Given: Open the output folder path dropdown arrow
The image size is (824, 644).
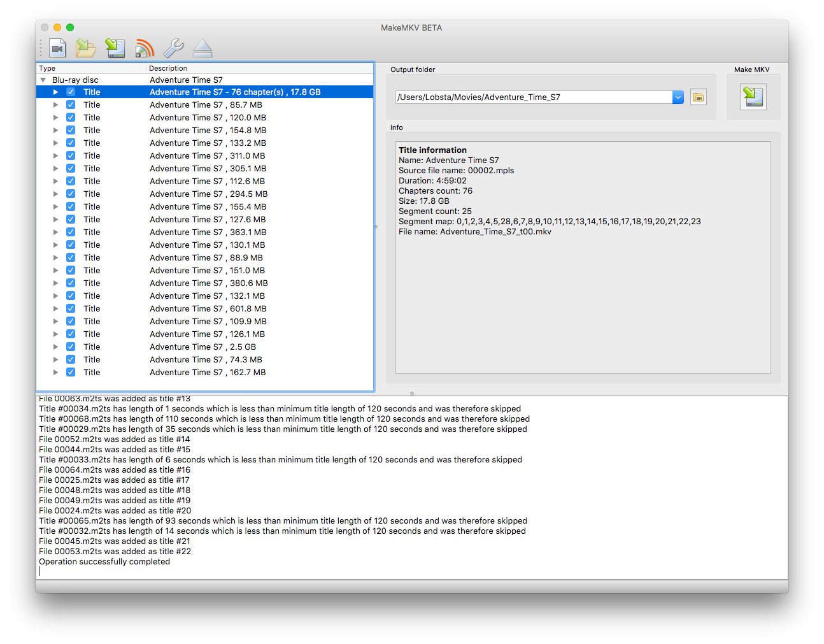Looking at the screenshot, I should pos(678,97).
